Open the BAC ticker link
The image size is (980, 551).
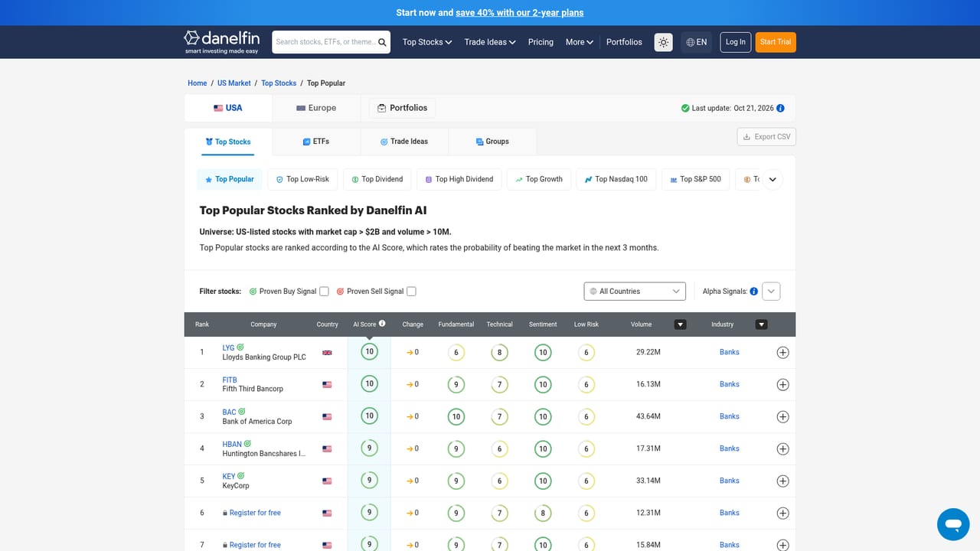pyautogui.click(x=229, y=412)
